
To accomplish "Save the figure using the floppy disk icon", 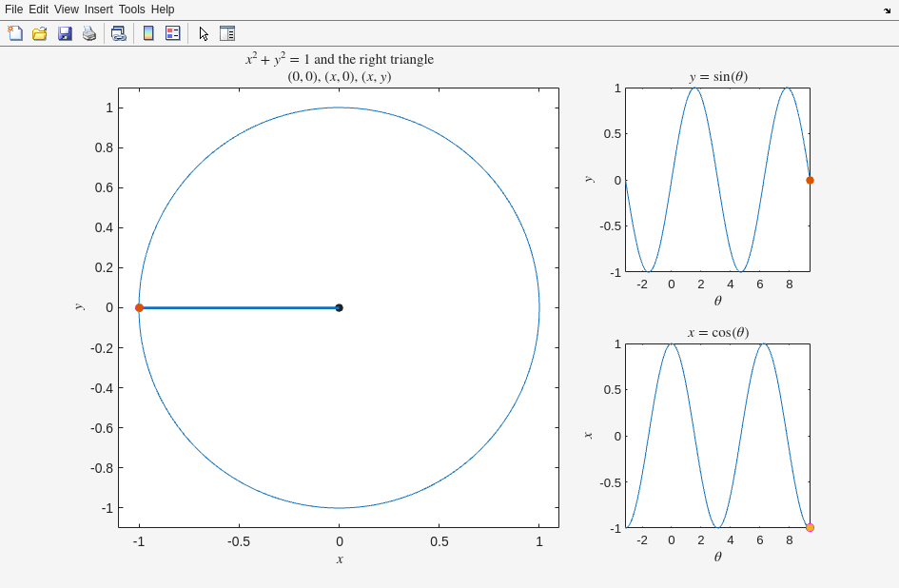I will coord(65,33).
